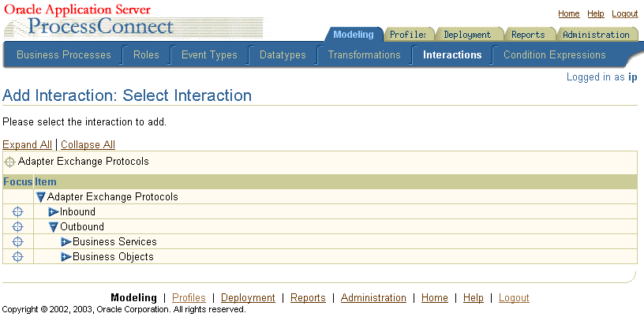Select the Interactions subtab

tap(452, 54)
